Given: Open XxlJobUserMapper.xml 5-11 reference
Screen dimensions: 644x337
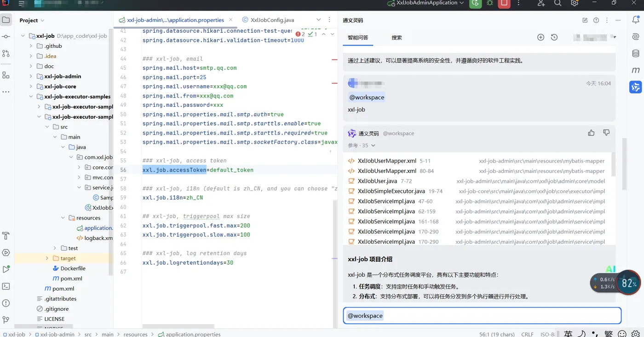Looking at the screenshot, I should click(477, 161).
